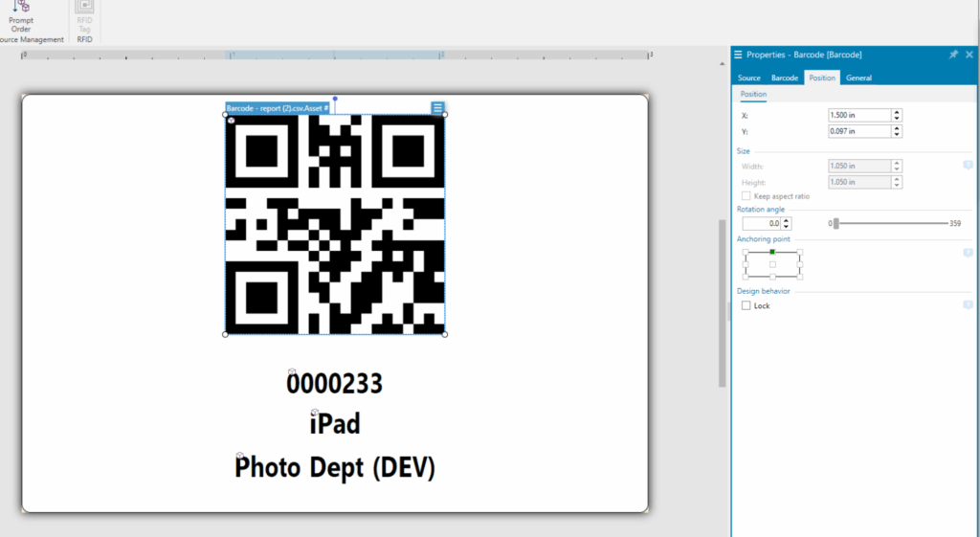Click the Properties panel menu icon
Screen dimensions: 980x537
point(738,55)
